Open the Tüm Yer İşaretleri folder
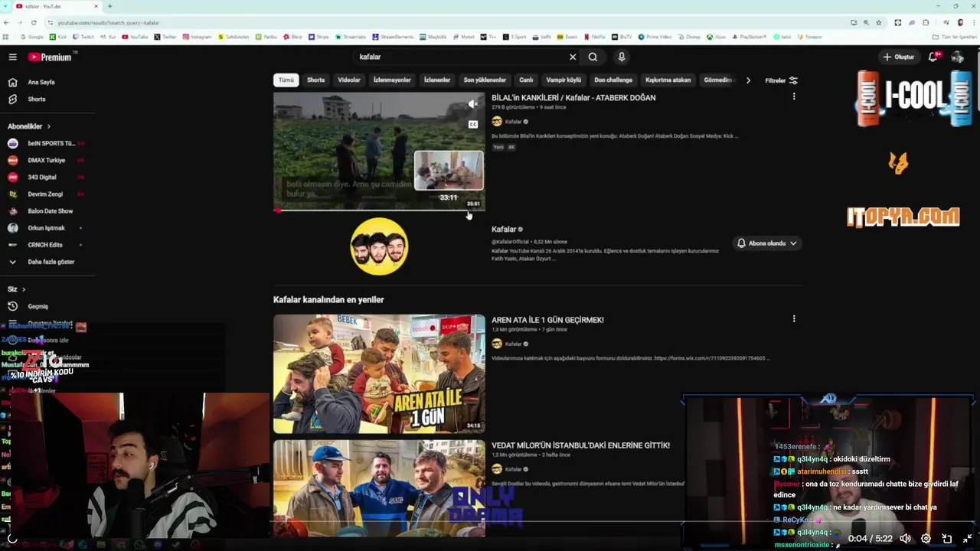 (955, 37)
